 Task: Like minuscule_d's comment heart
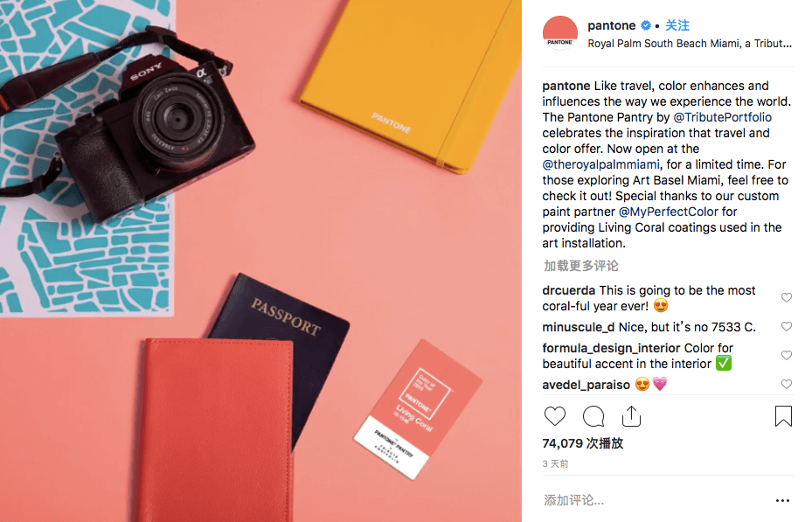pos(787,326)
